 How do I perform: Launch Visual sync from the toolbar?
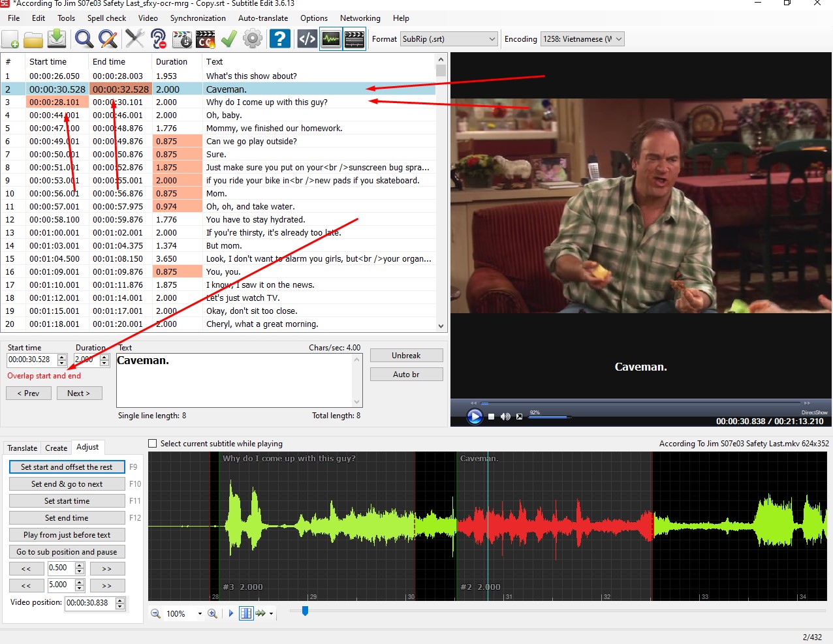coord(182,38)
